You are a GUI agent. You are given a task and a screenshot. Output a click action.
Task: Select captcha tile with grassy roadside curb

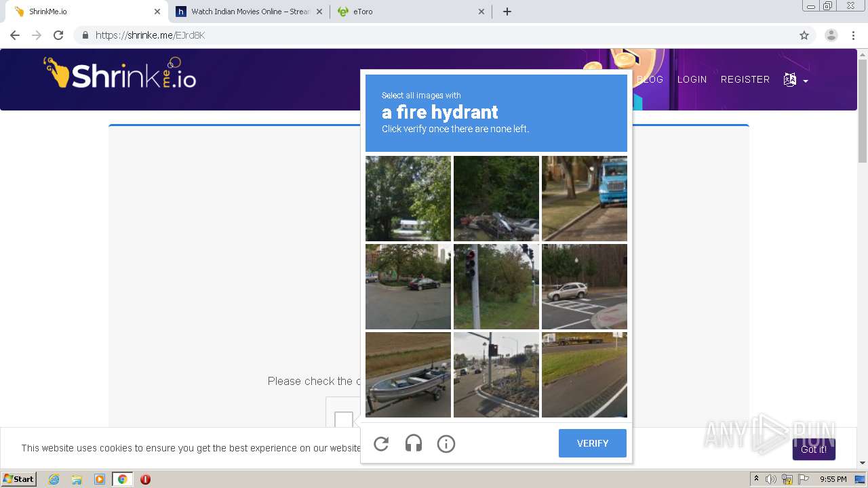point(585,375)
